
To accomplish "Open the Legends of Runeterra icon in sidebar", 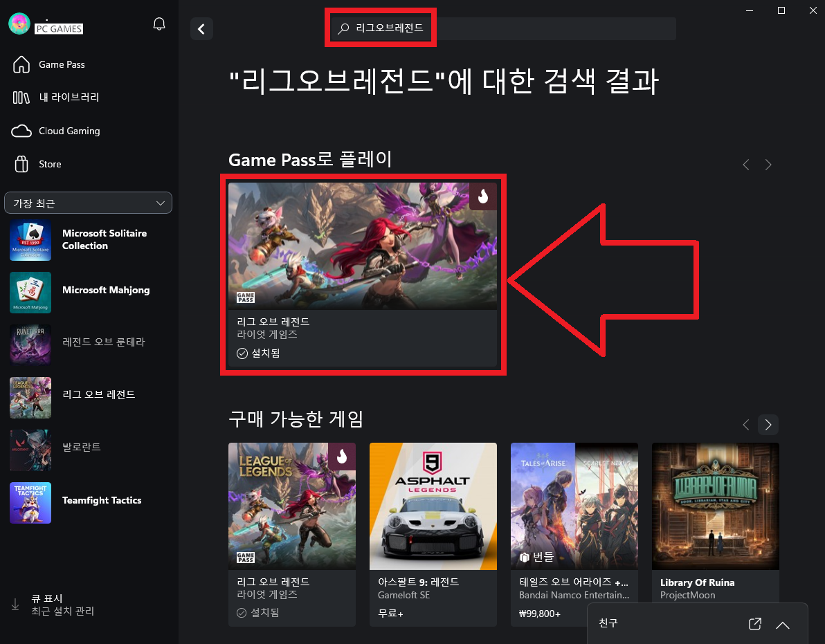I will click(x=30, y=345).
